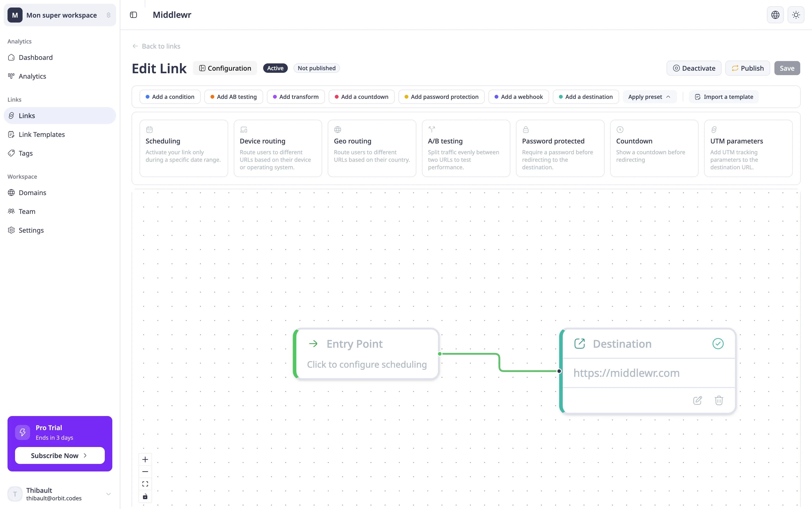Click the edit icon on Destination node
The width and height of the screenshot is (812, 509).
[x=698, y=400]
